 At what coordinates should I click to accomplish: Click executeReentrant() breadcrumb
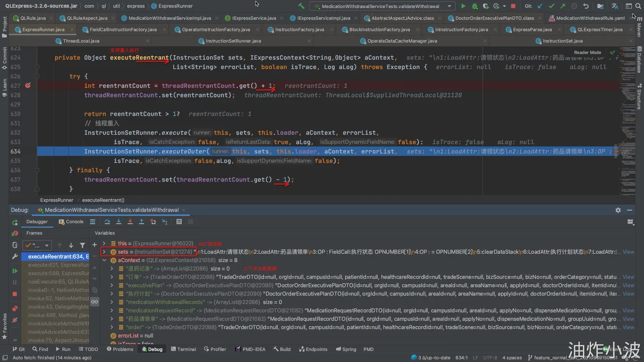(103, 200)
